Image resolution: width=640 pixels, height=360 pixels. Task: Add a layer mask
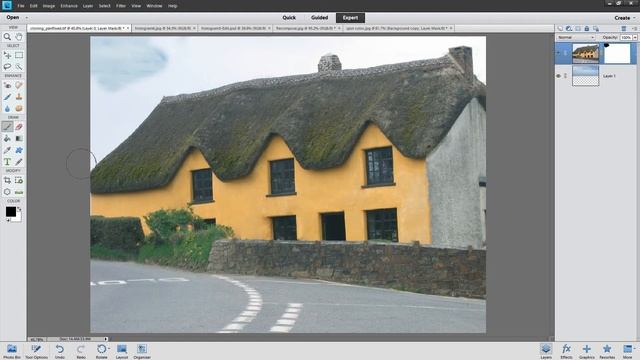click(x=578, y=29)
